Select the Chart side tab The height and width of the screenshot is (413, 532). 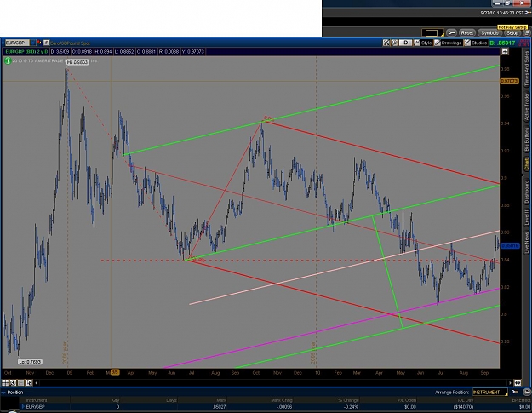[x=527, y=165]
